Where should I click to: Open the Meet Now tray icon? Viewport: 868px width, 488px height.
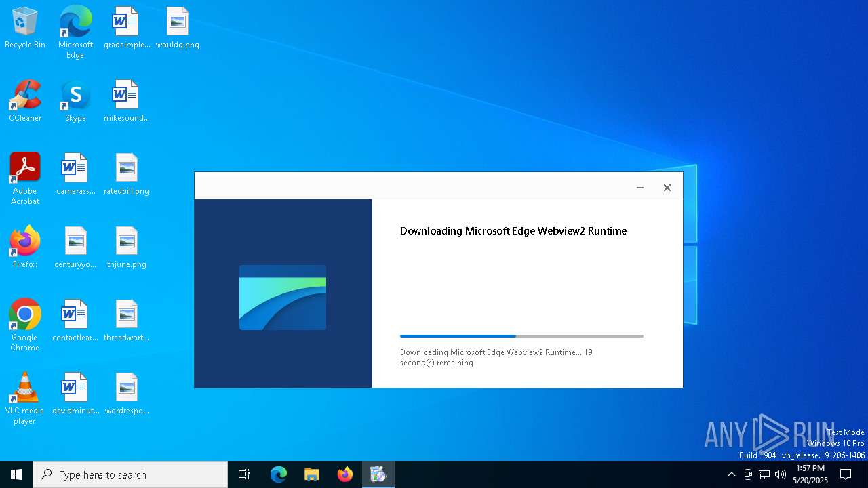[x=748, y=474]
